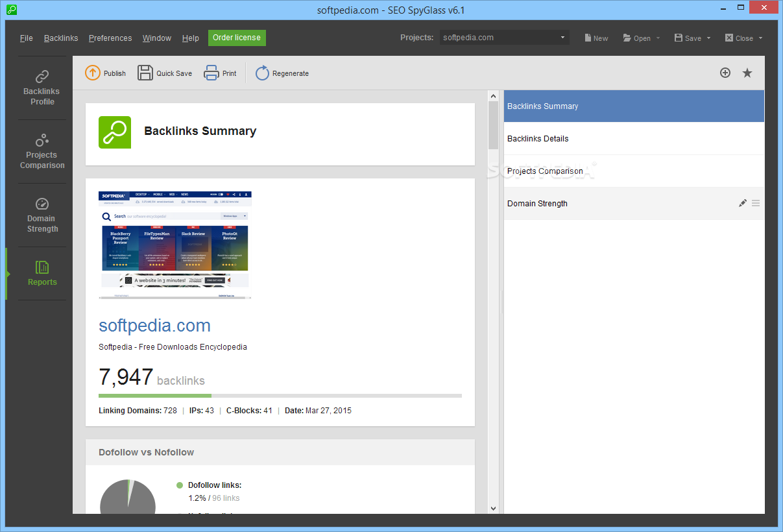
Task: Click the report scrollbar up arrow
Action: click(x=493, y=96)
